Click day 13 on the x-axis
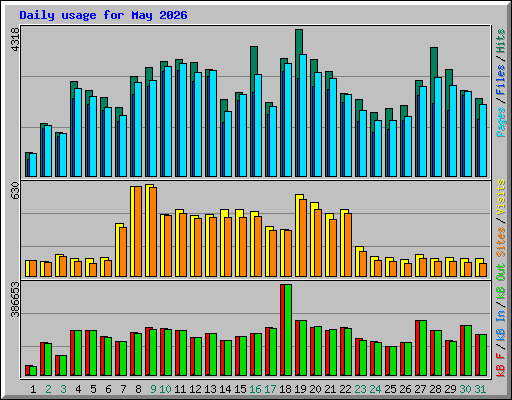The width and height of the screenshot is (512, 400). (210, 389)
